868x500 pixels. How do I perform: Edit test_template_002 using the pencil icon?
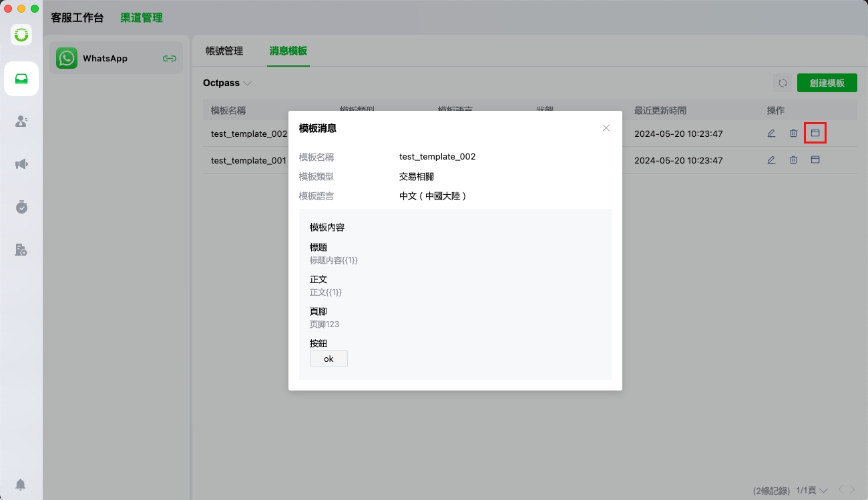[x=771, y=134]
